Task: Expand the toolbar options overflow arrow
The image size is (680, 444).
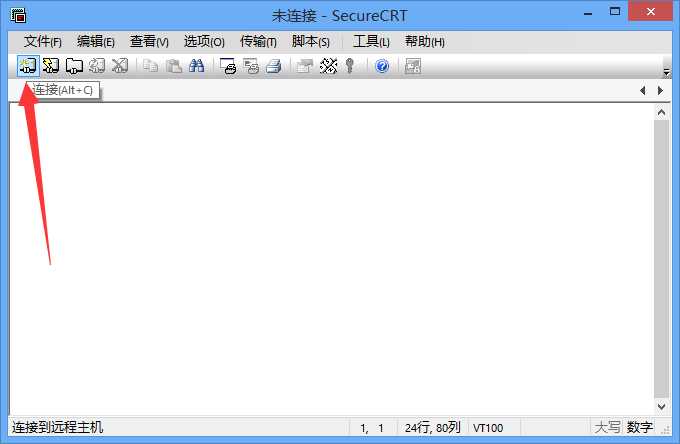Action: pyautogui.click(x=667, y=72)
